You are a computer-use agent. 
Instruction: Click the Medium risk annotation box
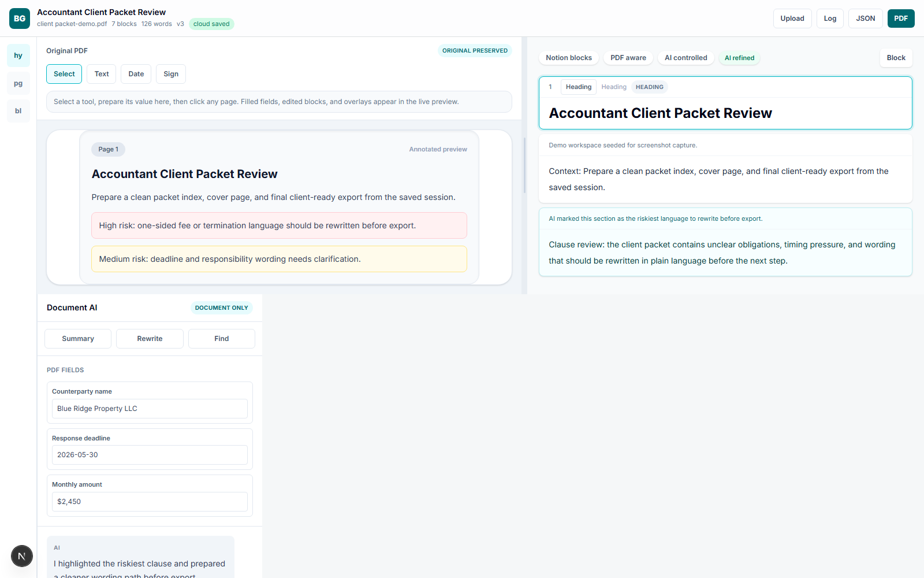(x=279, y=259)
